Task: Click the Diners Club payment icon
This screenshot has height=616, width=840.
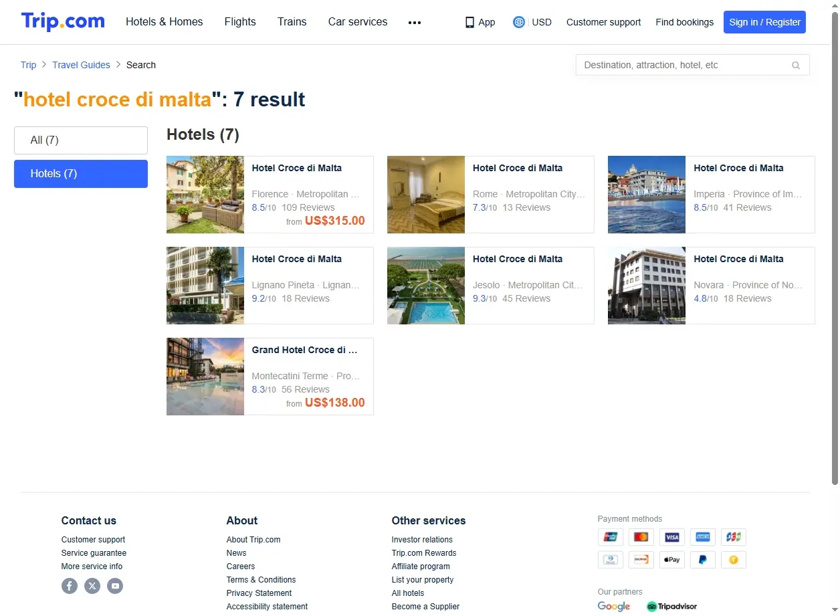Action: tap(611, 560)
